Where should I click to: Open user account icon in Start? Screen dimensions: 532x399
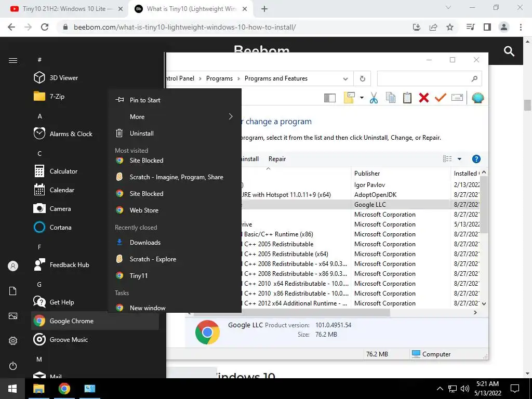[x=13, y=266]
